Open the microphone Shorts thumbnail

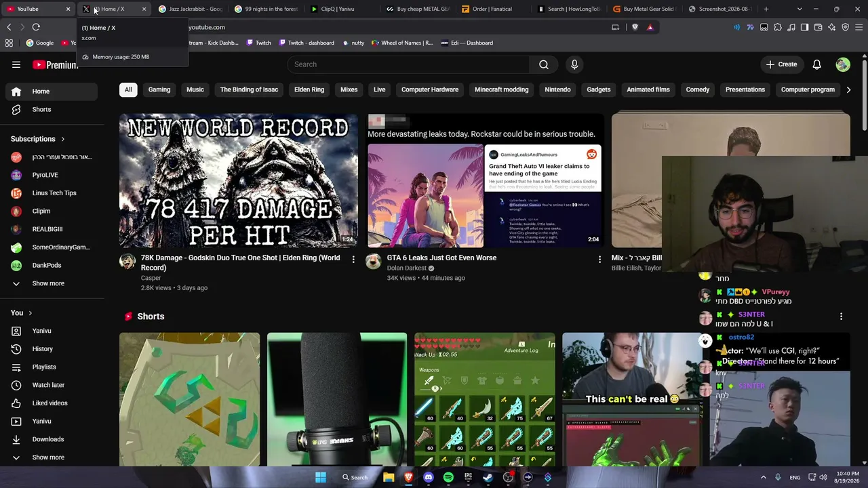(x=337, y=399)
